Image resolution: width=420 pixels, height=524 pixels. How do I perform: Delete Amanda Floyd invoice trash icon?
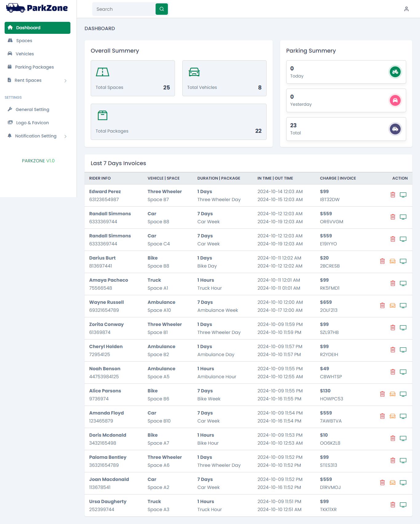click(382, 416)
